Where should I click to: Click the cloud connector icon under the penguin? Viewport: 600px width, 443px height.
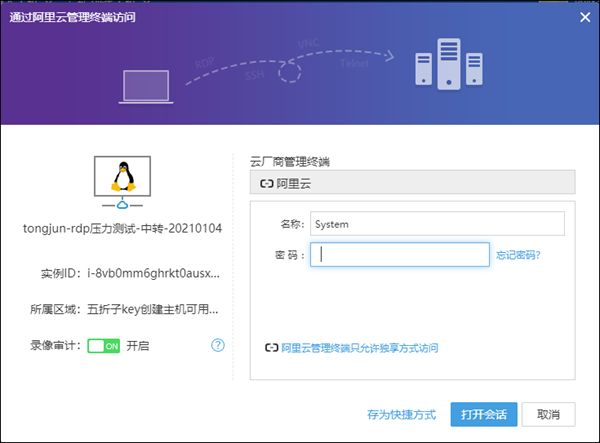(122, 205)
